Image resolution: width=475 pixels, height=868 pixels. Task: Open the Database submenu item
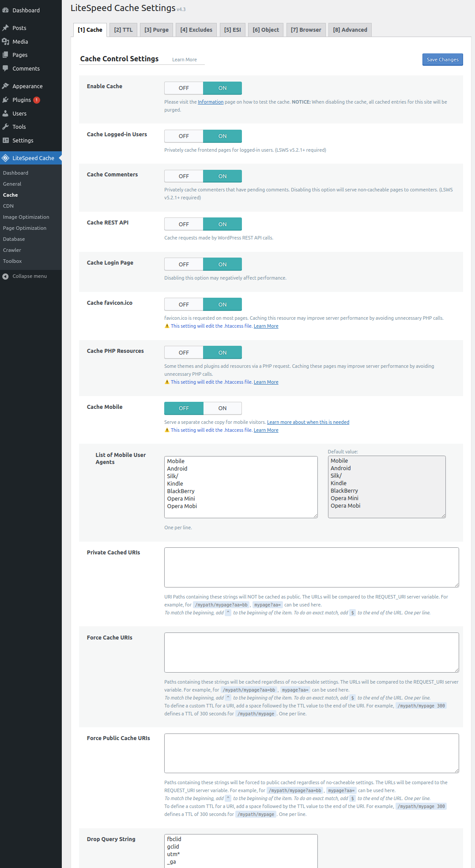point(14,239)
